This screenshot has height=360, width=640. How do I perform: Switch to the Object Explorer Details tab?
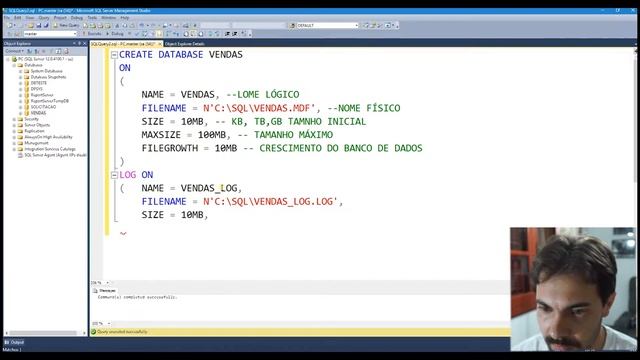pos(184,44)
